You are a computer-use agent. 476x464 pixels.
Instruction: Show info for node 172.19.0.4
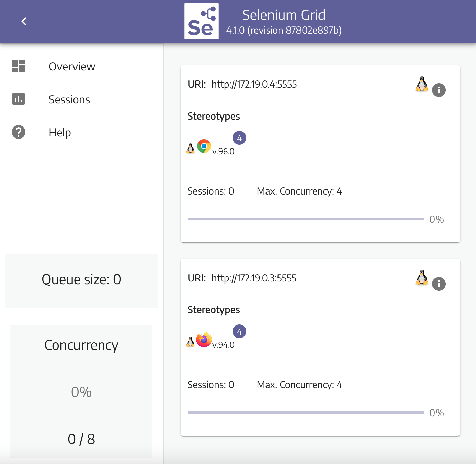[439, 90]
